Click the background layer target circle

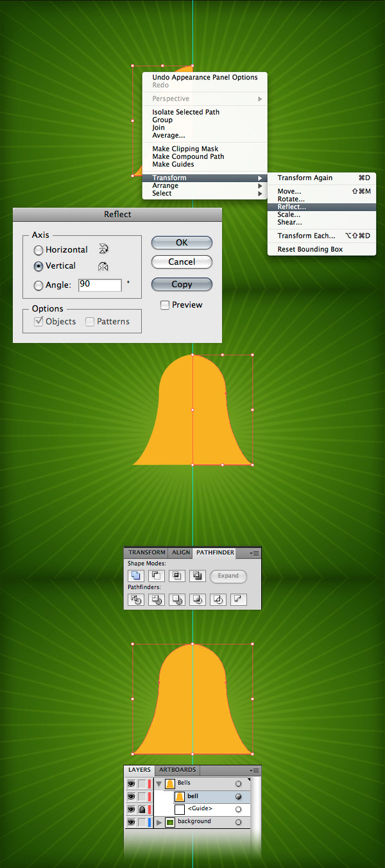239,822
